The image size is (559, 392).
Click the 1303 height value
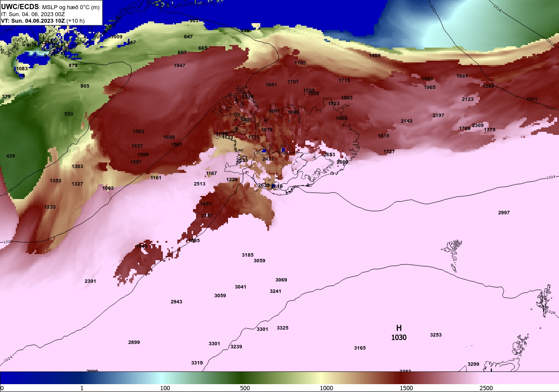pyautogui.click(x=77, y=166)
